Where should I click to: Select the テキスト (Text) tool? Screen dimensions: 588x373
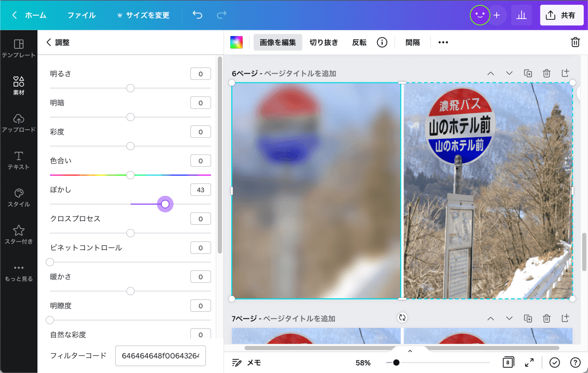coord(19,159)
